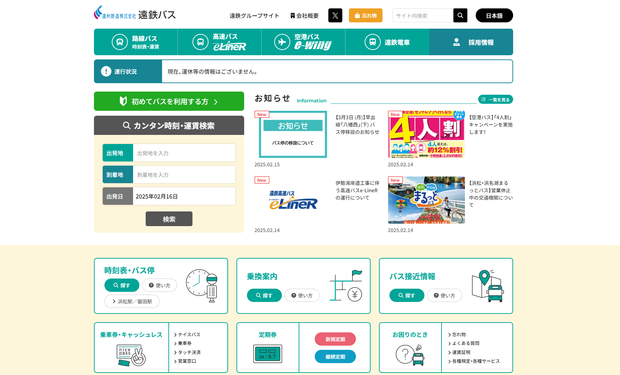Click the 検索 button in fare search
The image size is (620, 375).
pos(169,219)
